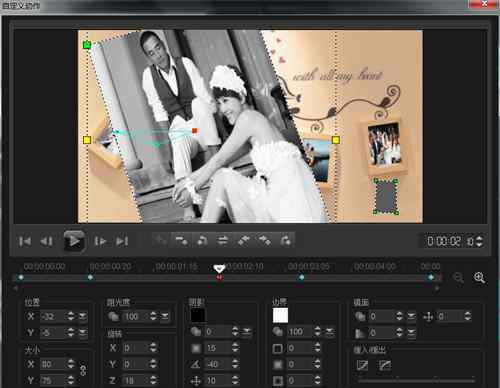The width and height of the screenshot is (500, 388).
Task: Click the border opacity field showing 100
Action: coord(300,332)
